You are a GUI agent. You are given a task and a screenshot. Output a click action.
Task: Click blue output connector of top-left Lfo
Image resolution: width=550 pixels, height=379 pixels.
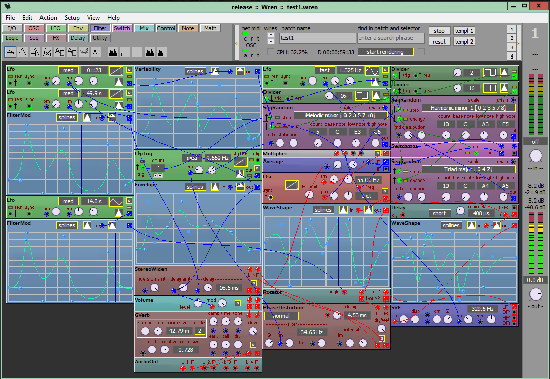tap(129, 84)
